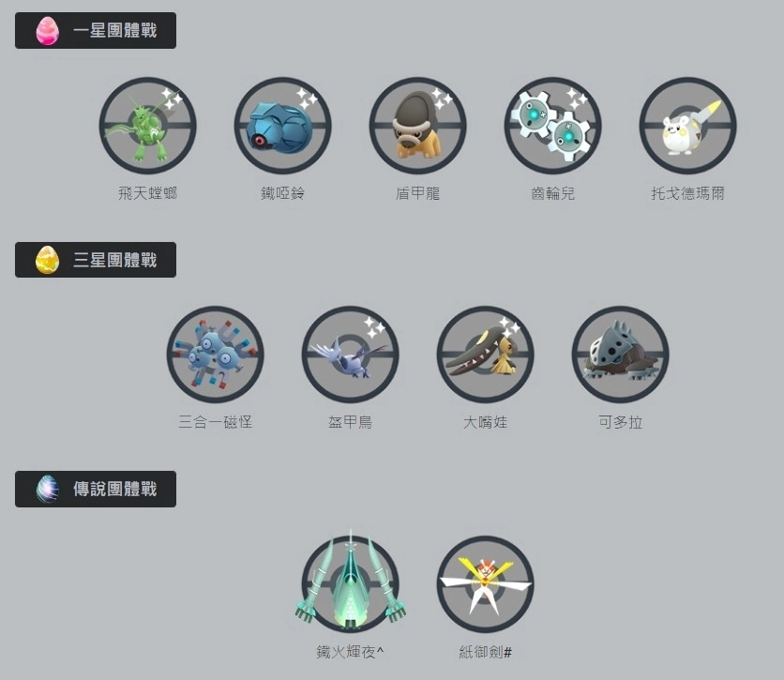The height and width of the screenshot is (680, 784).
Task: Open the 盔甲鳥 three-star raid icon
Action: 350,355
